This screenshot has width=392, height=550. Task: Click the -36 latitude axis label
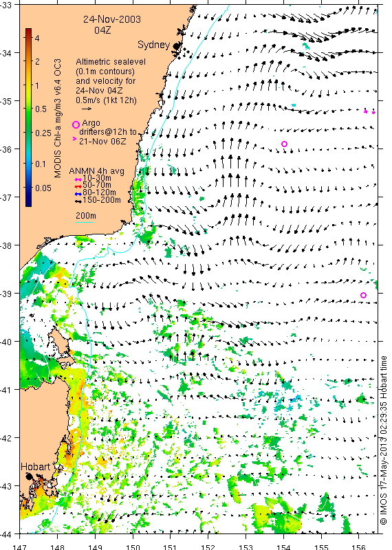(x=6, y=149)
